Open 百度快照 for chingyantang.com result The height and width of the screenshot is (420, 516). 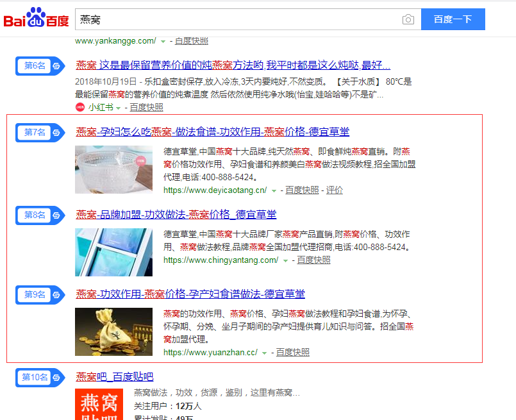coord(313,260)
